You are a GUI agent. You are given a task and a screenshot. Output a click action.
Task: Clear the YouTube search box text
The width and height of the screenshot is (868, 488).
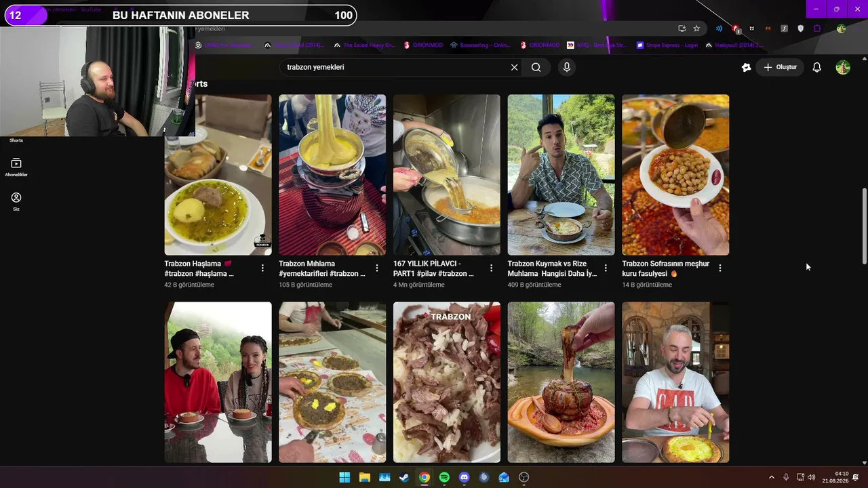514,67
